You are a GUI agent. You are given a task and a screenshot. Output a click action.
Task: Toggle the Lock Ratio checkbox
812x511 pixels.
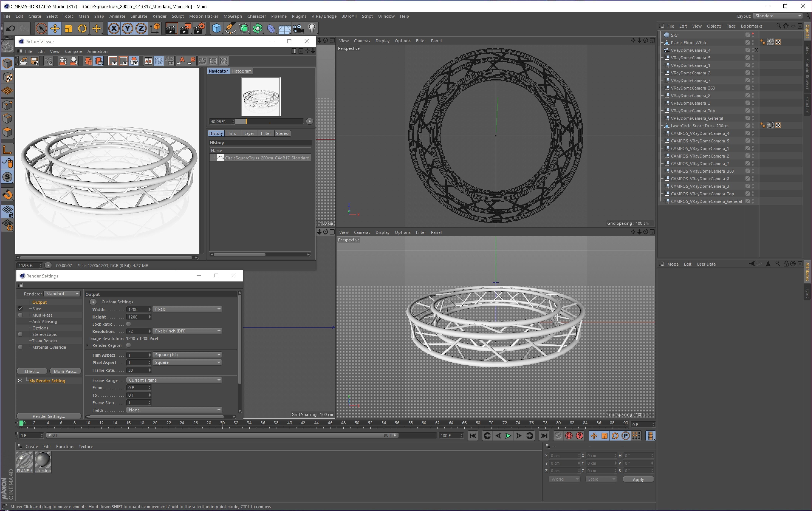128,324
